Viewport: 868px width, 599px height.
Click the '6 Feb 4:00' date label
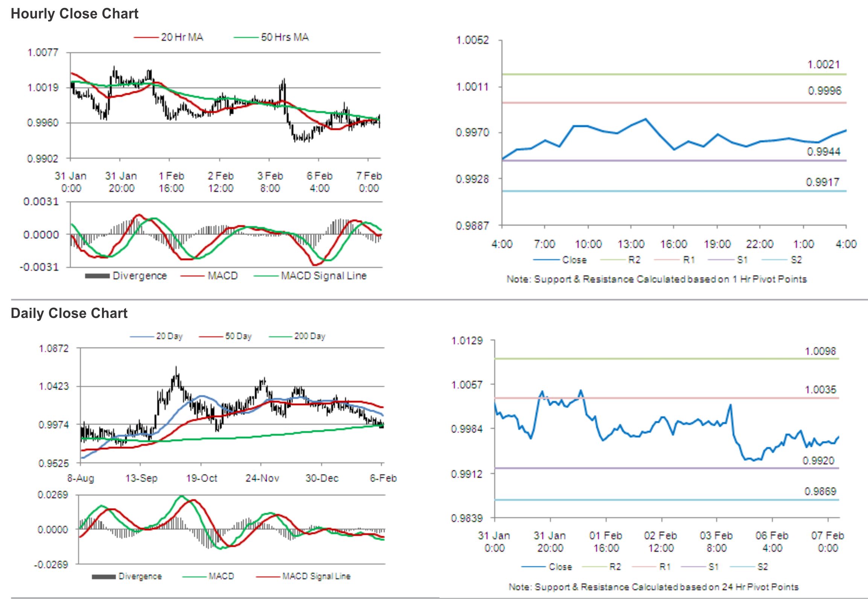[319, 182]
